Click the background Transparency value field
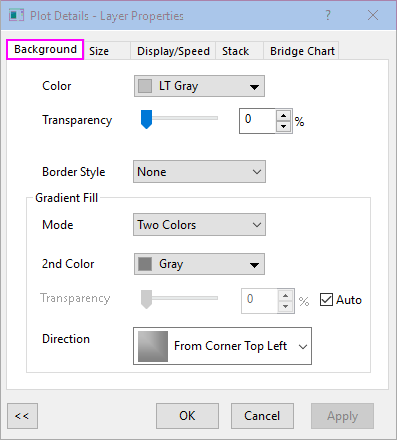 coord(258,121)
